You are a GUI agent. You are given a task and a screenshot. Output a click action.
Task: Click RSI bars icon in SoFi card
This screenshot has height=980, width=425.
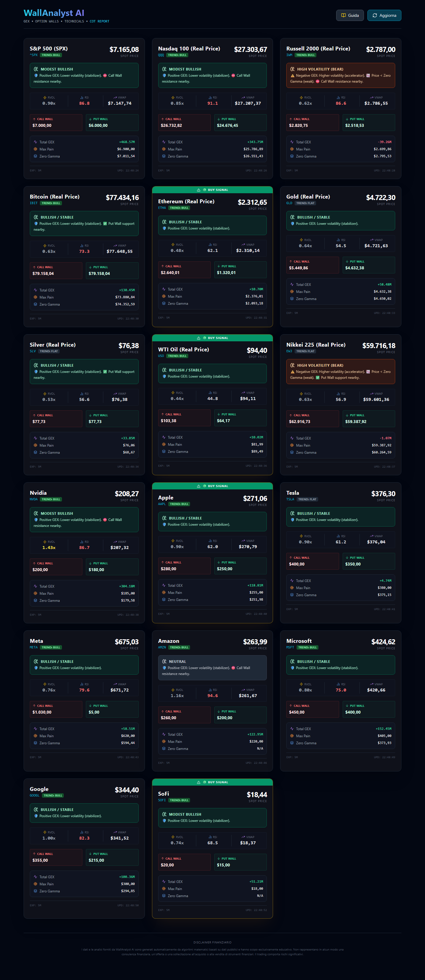[210, 837]
